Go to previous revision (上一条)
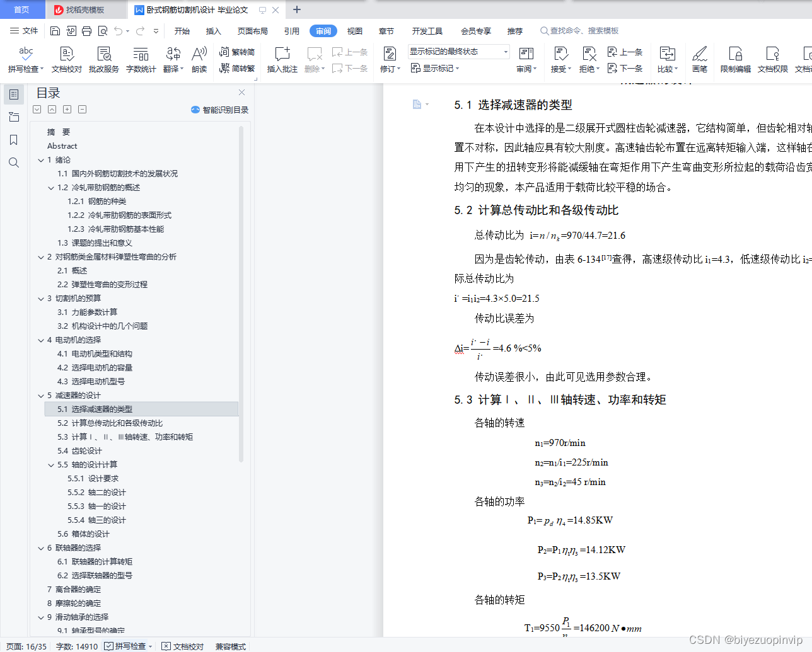 click(625, 52)
